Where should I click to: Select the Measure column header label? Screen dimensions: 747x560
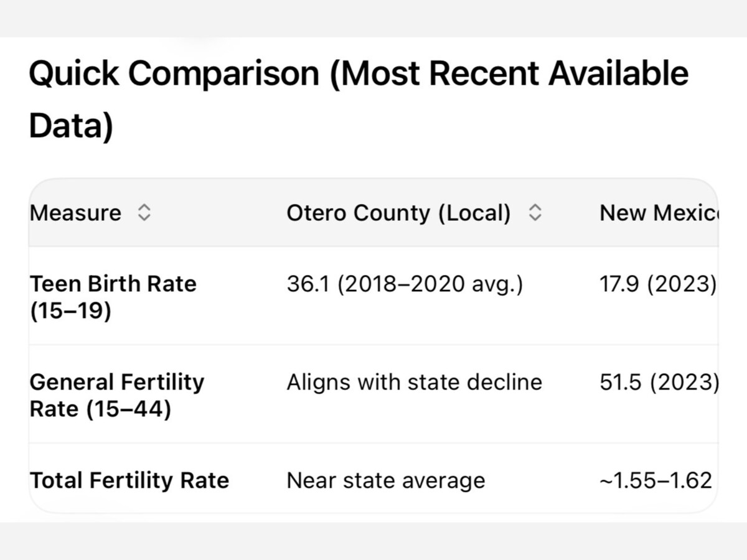75,213
